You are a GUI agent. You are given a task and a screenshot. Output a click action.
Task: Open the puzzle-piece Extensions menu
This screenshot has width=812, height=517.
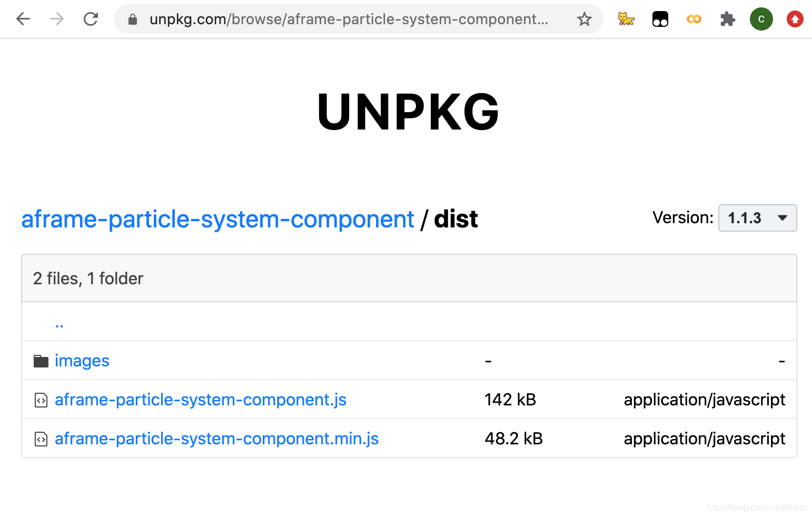click(728, 19)
